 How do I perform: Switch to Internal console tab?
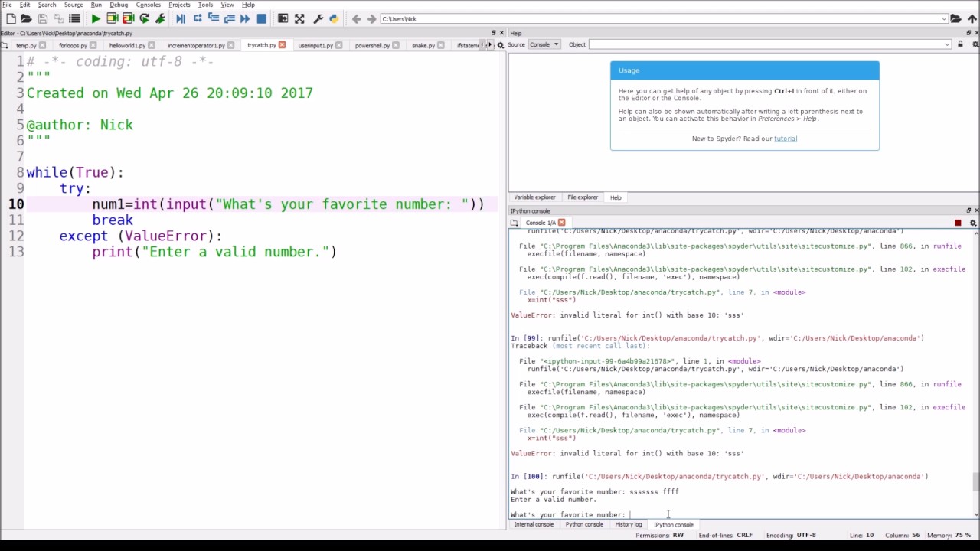[534, 525]
